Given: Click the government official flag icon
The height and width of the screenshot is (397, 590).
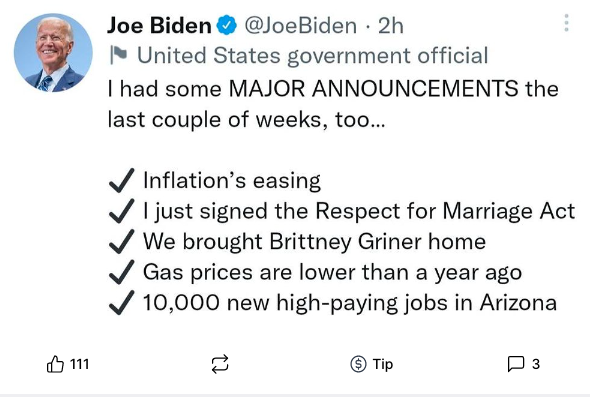Looking at the screenshot, I should [x=118, y=55].
